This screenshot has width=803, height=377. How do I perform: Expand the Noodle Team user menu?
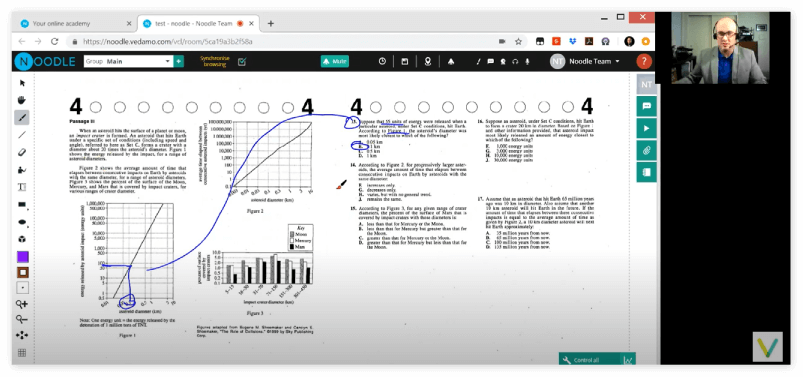click(585, 61)
